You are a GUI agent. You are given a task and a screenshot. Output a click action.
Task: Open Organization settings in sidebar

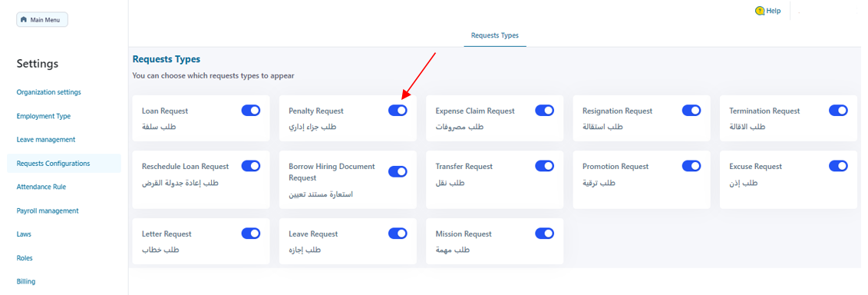48,92
